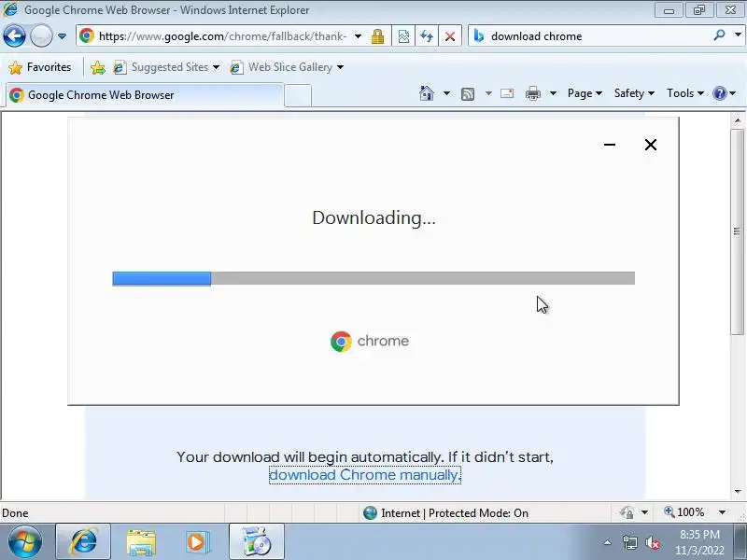The image size is (747, 560).
Task: Click the scrollbar down arrow
Action: point(738,492)
